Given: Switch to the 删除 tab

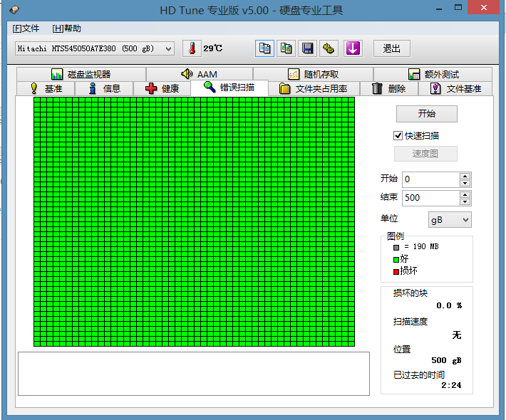Looking at the screenshot, I should click(x=389, y=89).
